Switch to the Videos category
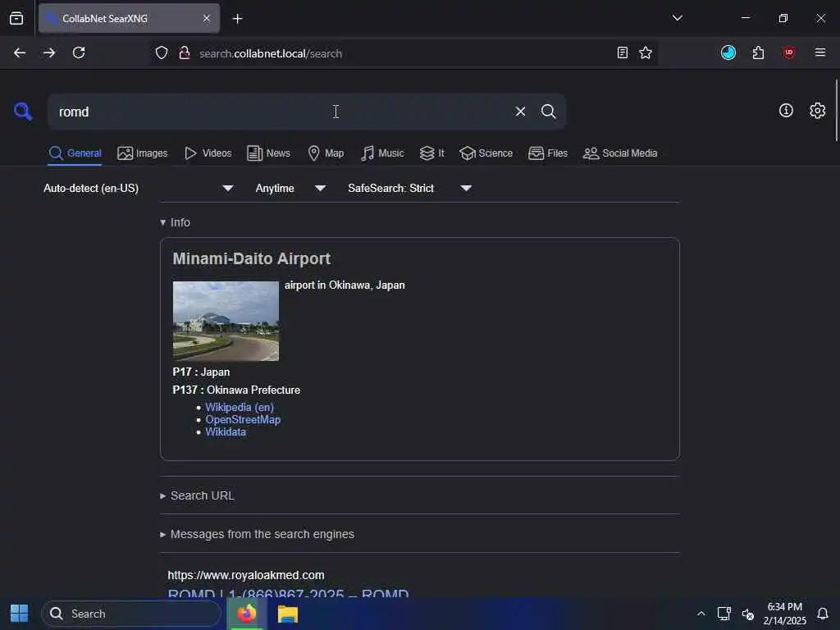The image size is (840, 630). (208, 153)
